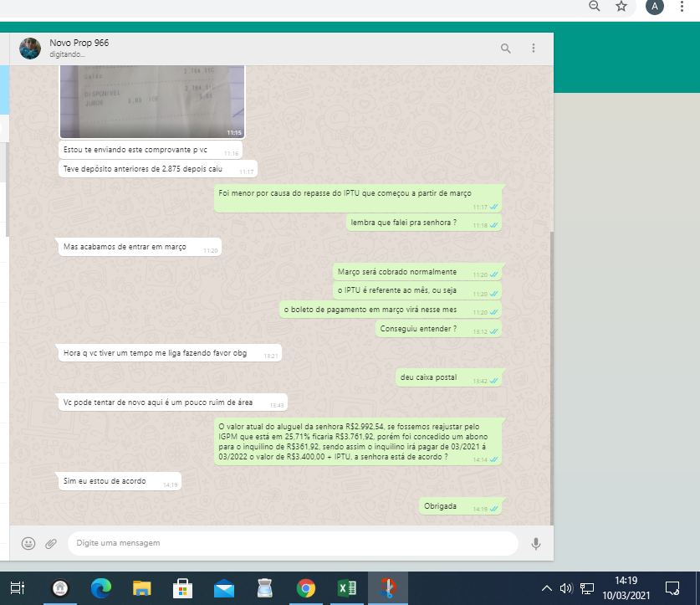The image size is (700, 605).
Task: Open the browser zoom magnifier icon
Action: coord(595,7)
